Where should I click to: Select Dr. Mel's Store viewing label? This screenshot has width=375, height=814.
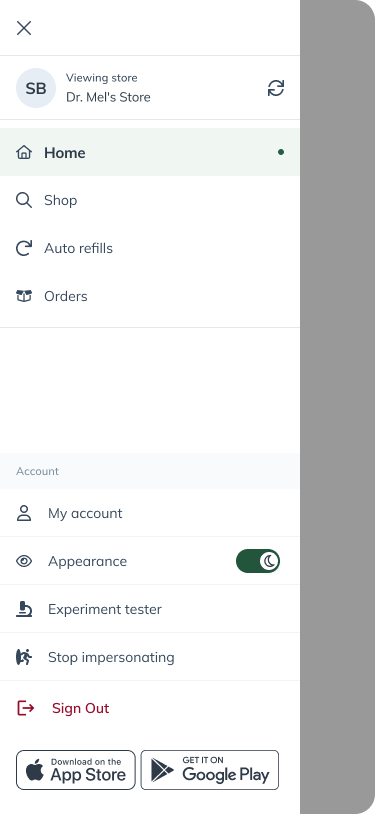pyautogui.click(x=108, y=97)
